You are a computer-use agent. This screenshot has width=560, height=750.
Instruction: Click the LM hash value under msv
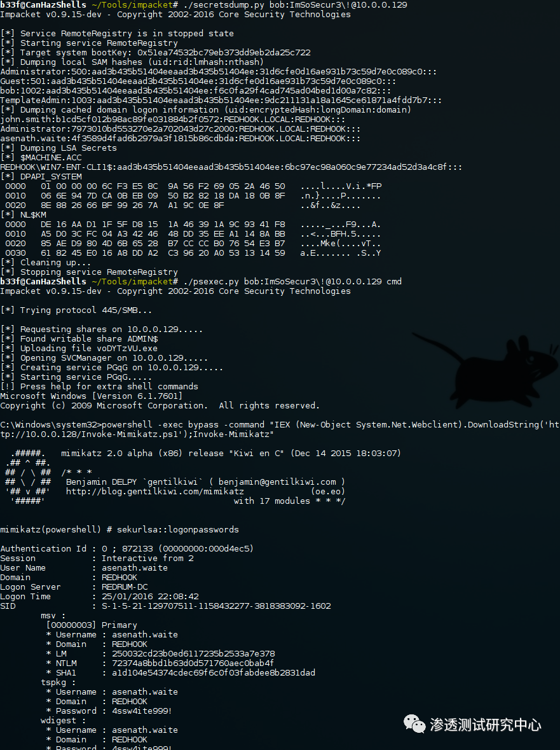[193, 654]
